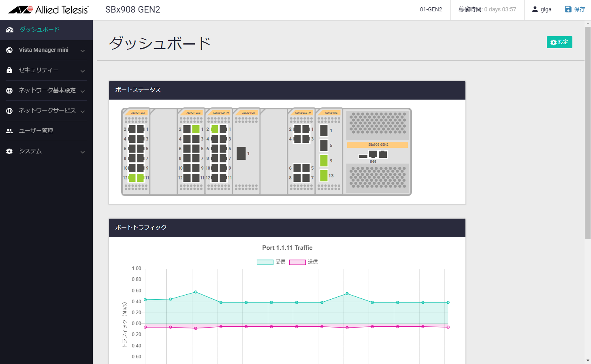591x364 pixels.
Task: Click the scrollbar down arrow
Action: point(588,360)
